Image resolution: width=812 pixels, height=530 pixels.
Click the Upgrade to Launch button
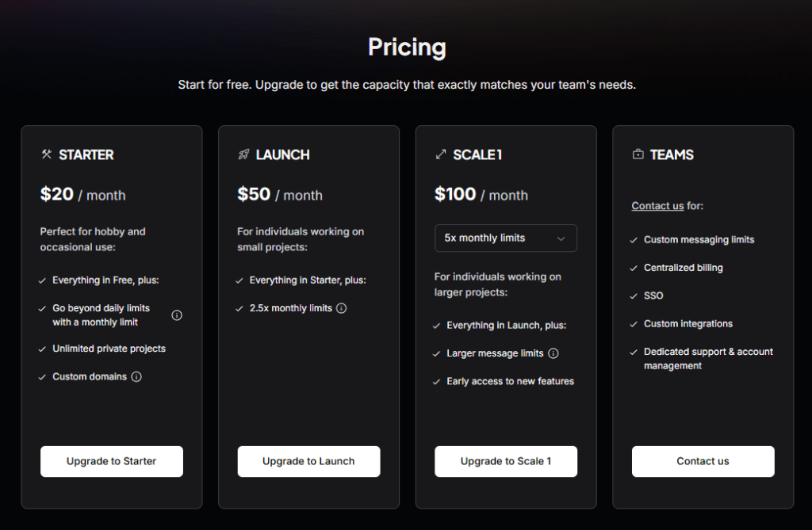click(x=308, y=461)
